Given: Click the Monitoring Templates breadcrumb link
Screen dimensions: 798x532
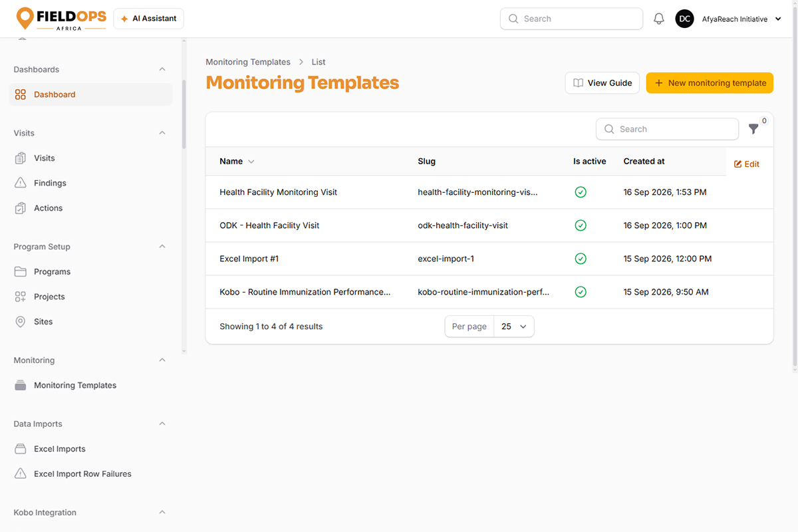Looking at the screenshot, I should [x=248, y=62].
